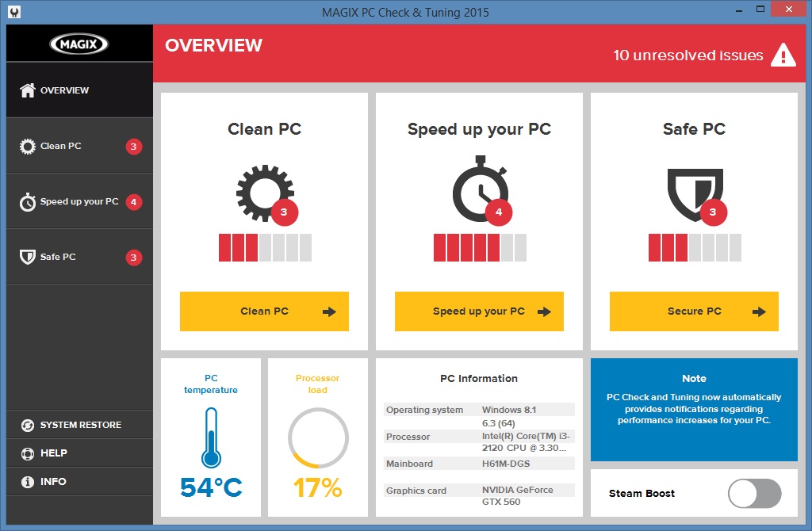Click the yellow Speed up your PC button
Screen dimensions: 812x531
[x=479, y=311]
